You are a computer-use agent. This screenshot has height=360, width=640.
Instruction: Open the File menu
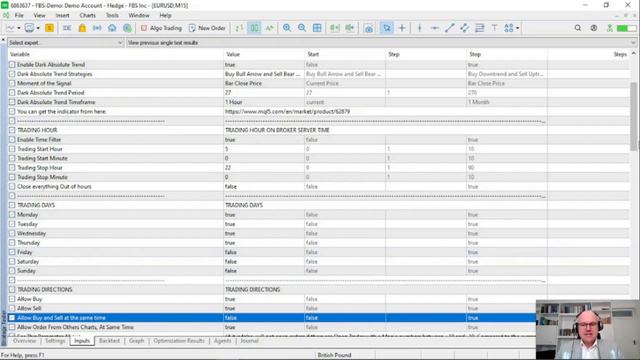(x=19, y=16)
